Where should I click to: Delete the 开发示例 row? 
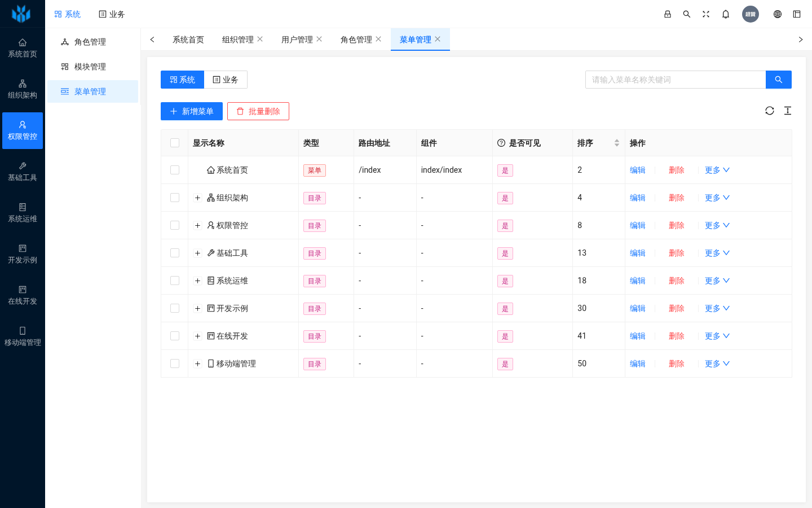(x=677, y=308)
